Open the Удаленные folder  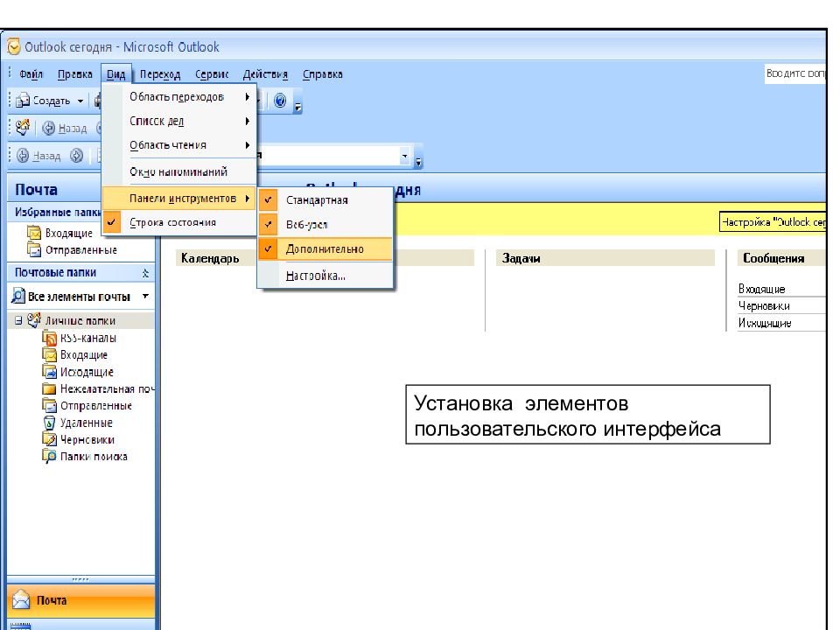point(87,423)
